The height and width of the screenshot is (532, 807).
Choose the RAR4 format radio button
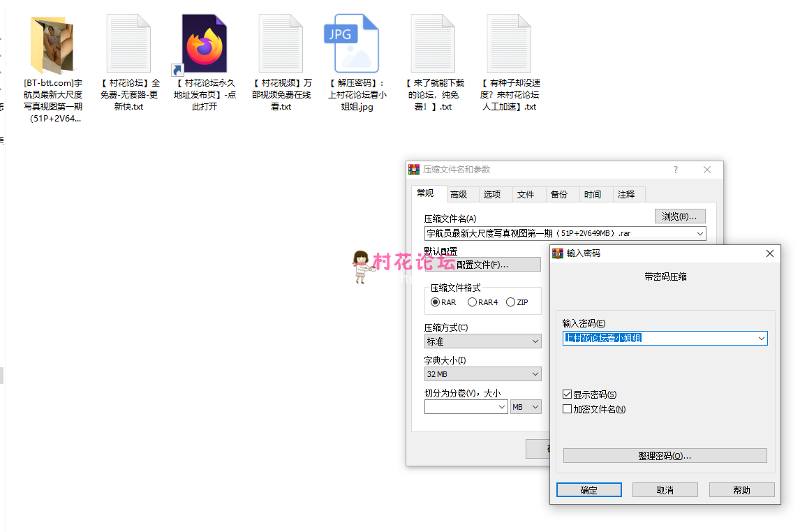[473, 302]
